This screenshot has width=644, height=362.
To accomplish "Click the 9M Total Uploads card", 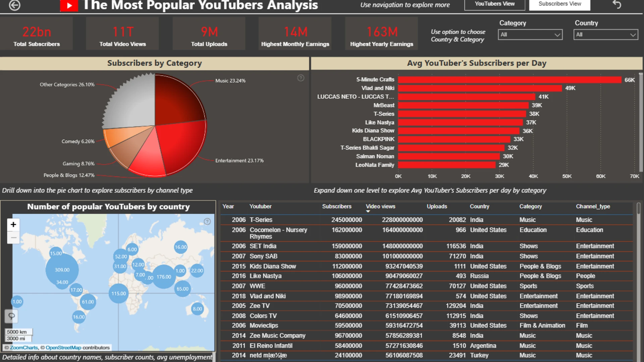I will [x=209, y=34].
